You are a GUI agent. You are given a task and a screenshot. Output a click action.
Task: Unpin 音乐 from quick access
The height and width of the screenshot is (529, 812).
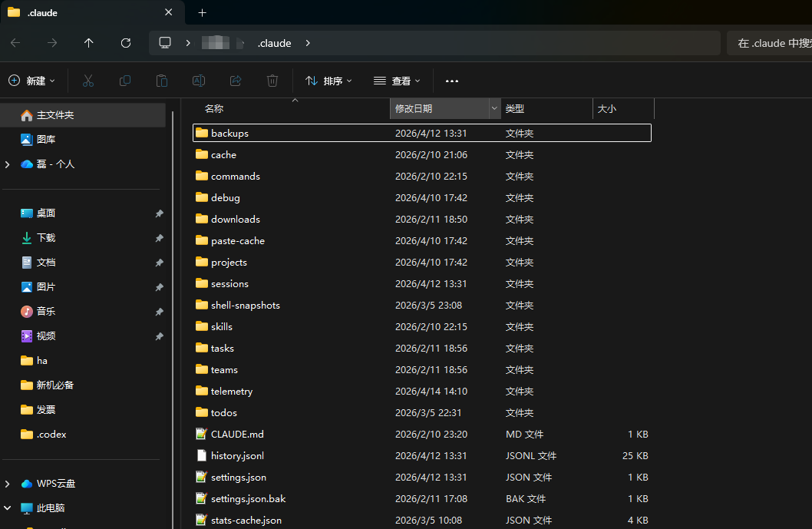159,312
